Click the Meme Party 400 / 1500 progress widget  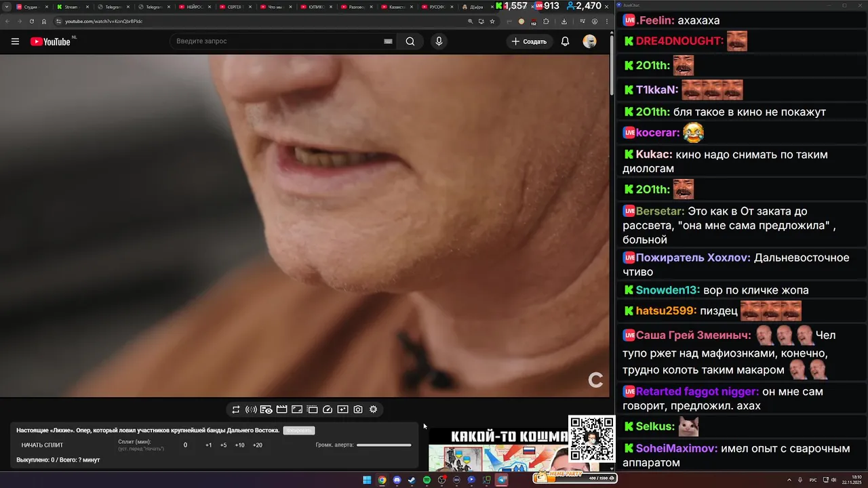(574, 477)
